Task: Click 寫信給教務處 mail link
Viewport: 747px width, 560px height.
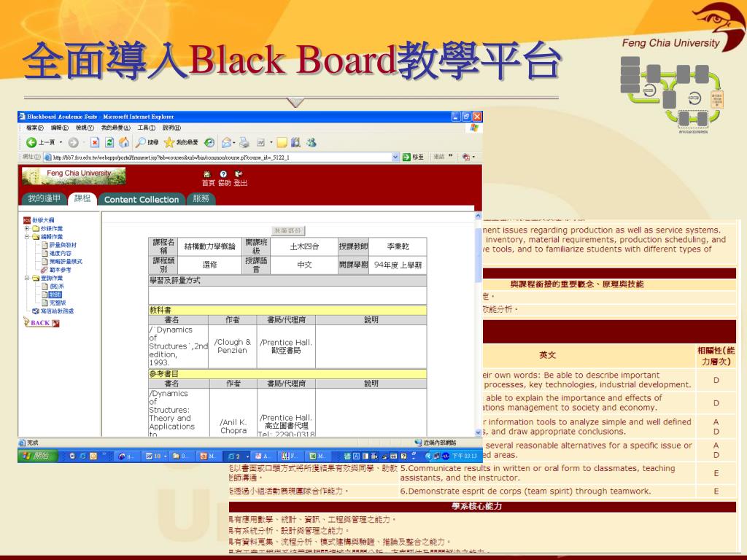Action: pyautogui.click(x=53, y=311)
